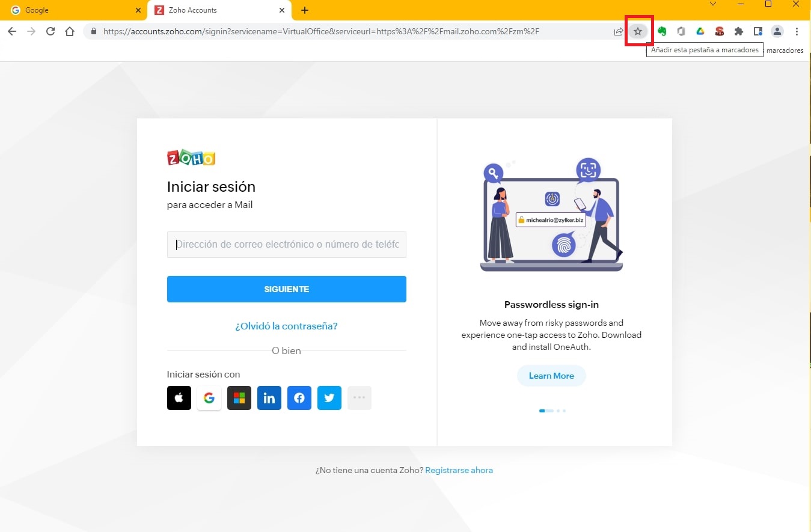Sign in with Microsoft
Image resolution: width=811 pixels, height=532 pixels.
click(239, 398)
